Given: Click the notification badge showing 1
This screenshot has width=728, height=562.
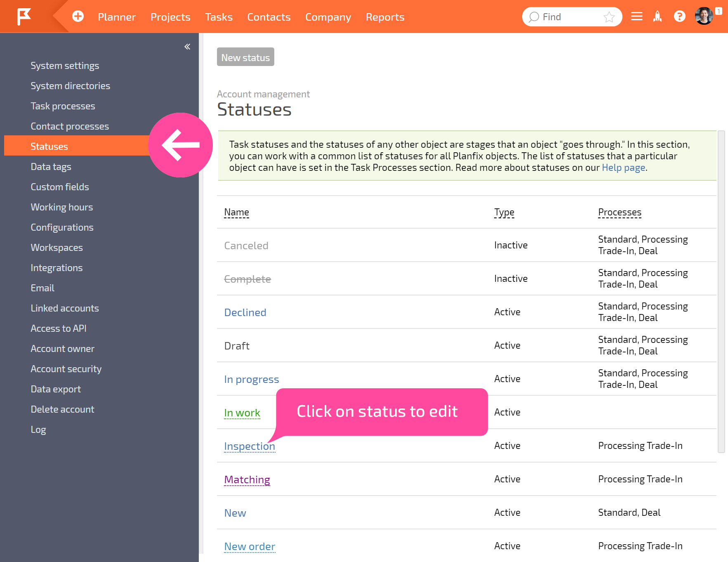Looking at the screenshot, I should point(719,12).
